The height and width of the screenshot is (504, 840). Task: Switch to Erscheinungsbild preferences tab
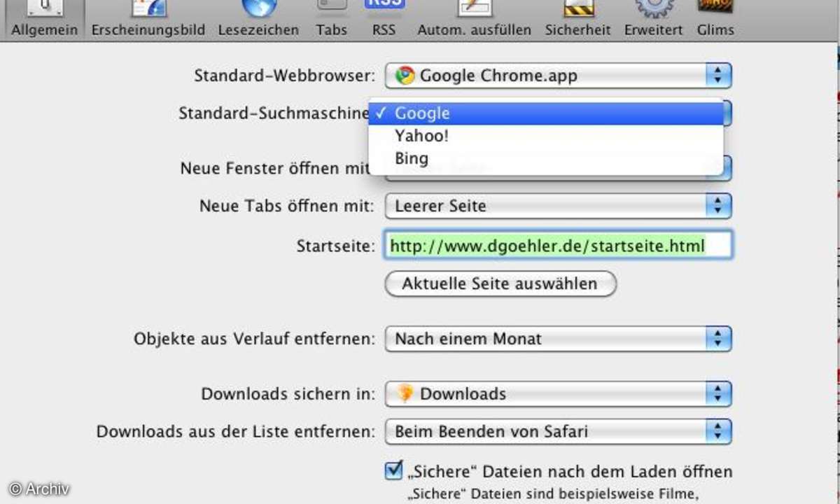point(148,20)
